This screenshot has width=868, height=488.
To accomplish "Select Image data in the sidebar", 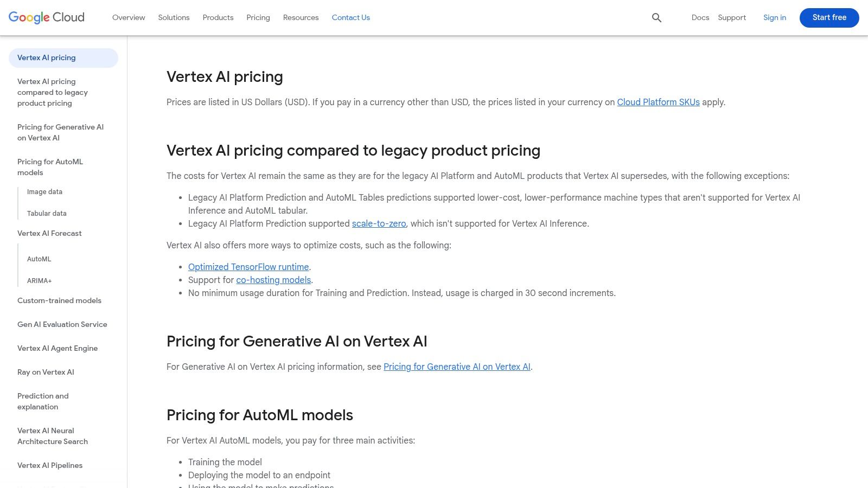I will pos(45,191).
